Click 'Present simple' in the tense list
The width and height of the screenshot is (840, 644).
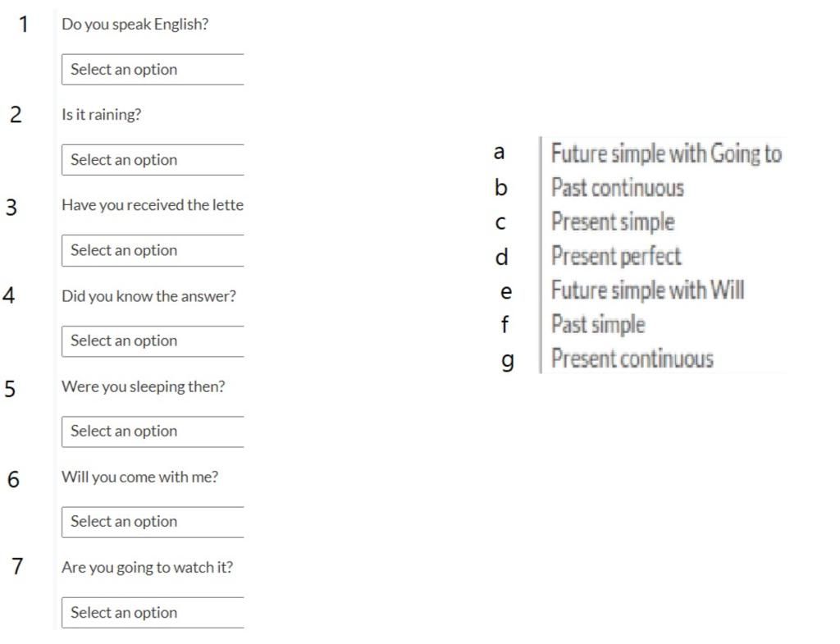pos(612,222)
